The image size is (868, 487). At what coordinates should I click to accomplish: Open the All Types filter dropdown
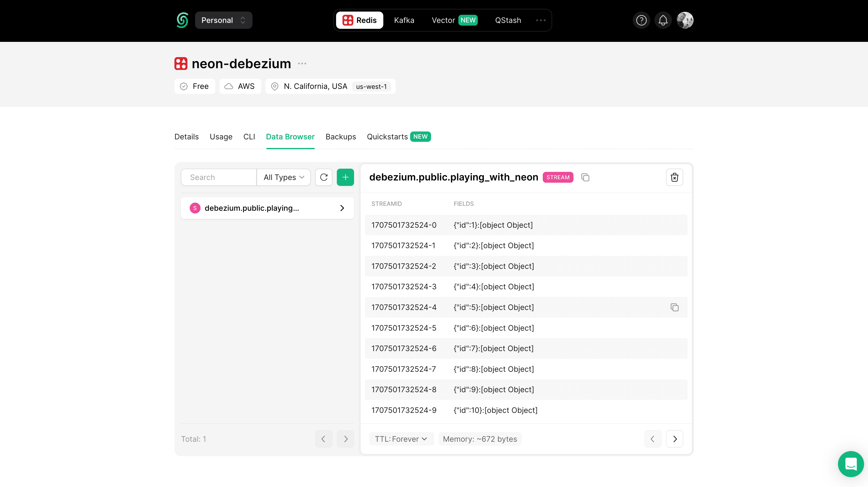click(x=283, y=177)
